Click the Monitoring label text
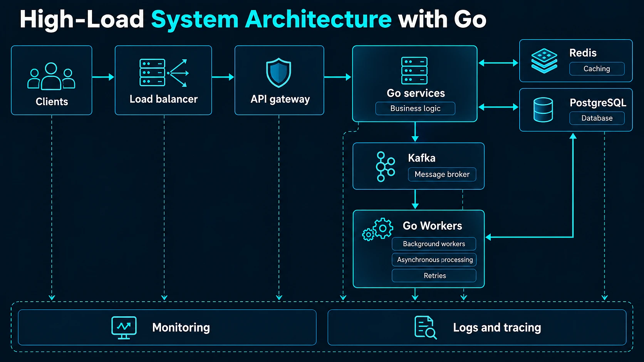 [x=181, y=327]
